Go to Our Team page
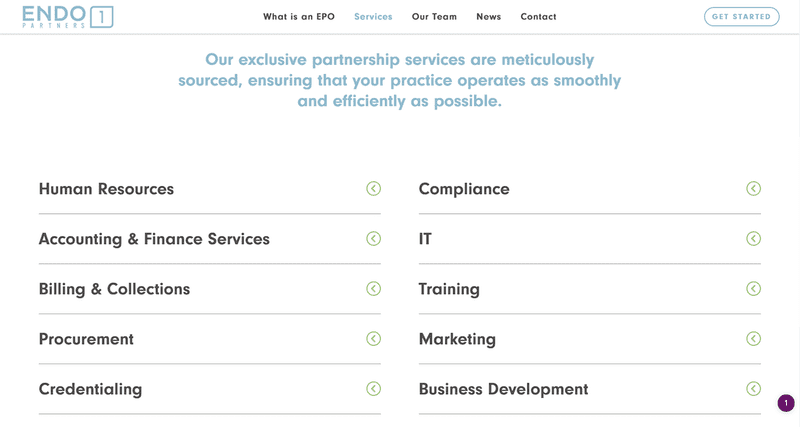 click(x=434, y=17)
